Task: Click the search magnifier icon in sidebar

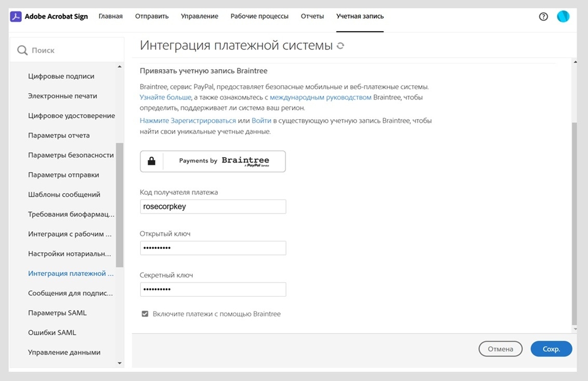Action: [x=22, y=49]
